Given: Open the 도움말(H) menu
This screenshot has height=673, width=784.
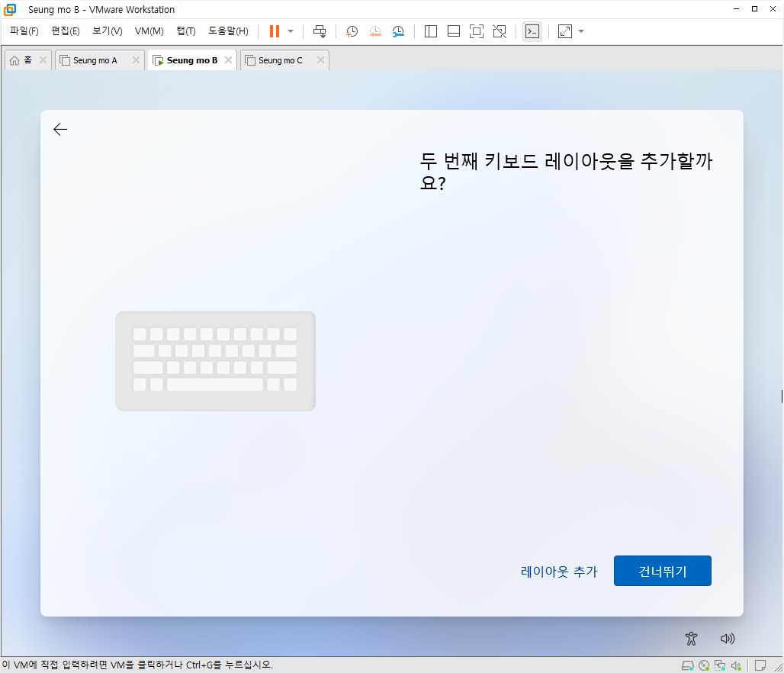Looking at the screenshot, I should point(228,31).
